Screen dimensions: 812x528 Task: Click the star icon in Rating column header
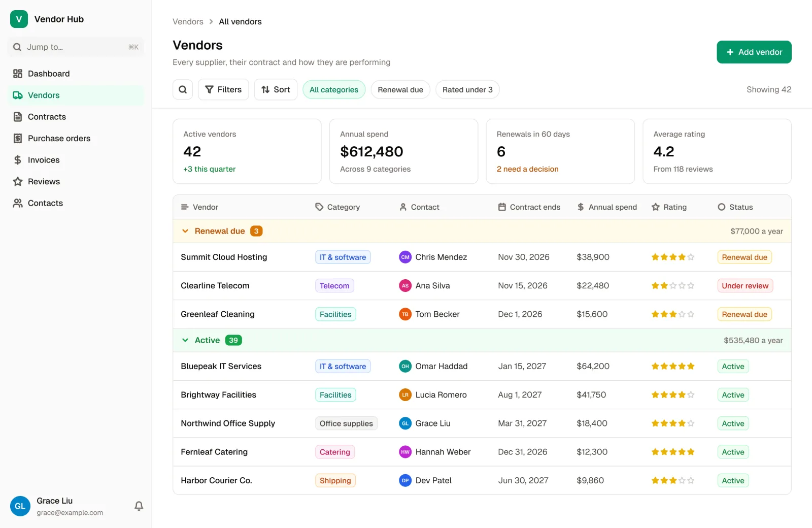pyautogui.click(x=656, y=207)
